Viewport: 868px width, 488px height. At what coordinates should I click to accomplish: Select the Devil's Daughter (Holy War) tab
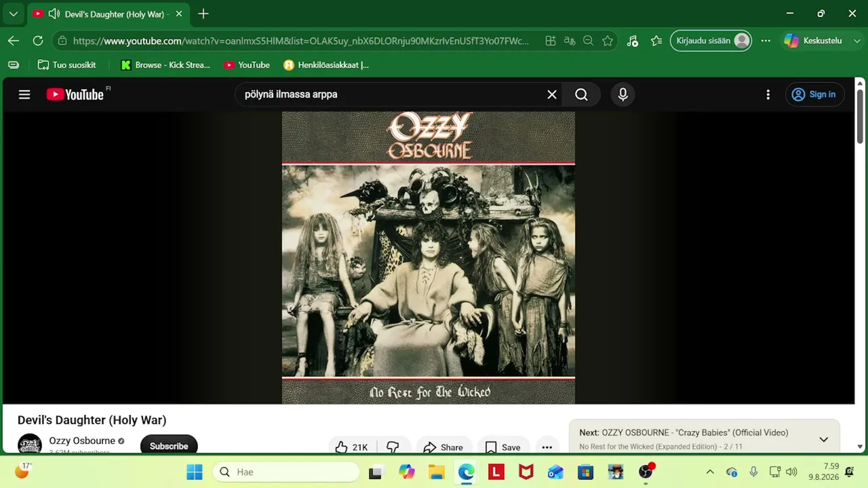108,14
